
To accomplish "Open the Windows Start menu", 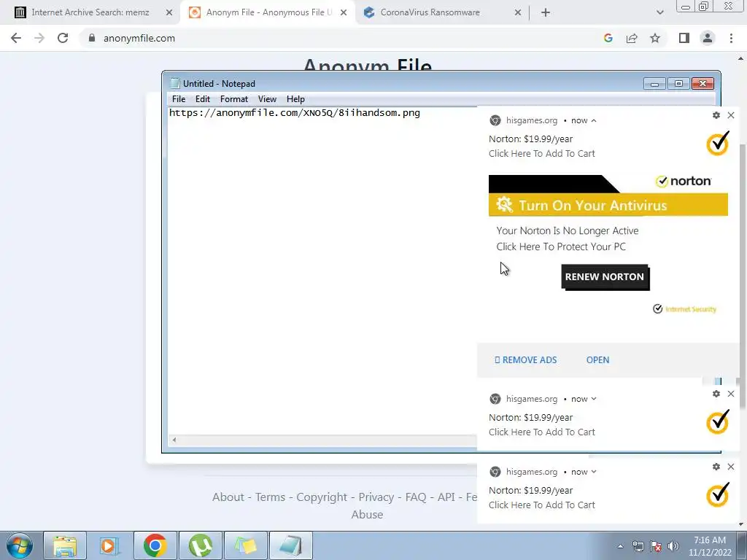I will coord(20,545).
